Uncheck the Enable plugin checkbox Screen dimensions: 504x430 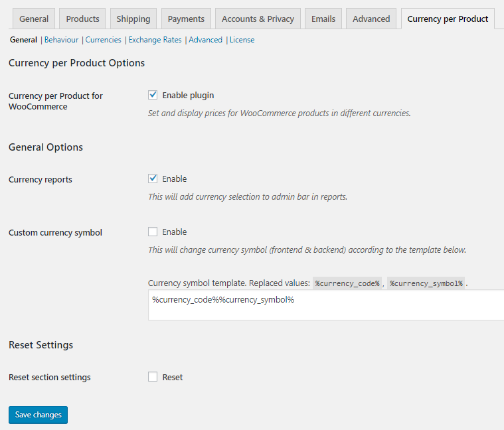[153, 95]
